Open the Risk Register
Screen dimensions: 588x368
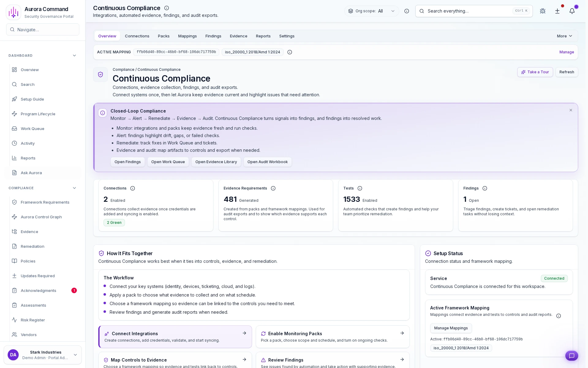pyautogui.click(x=32, y=320)
